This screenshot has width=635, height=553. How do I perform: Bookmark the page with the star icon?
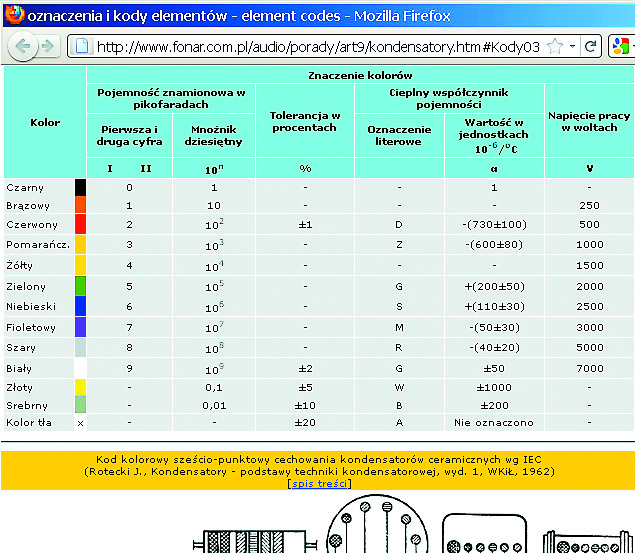click(555, 46)
